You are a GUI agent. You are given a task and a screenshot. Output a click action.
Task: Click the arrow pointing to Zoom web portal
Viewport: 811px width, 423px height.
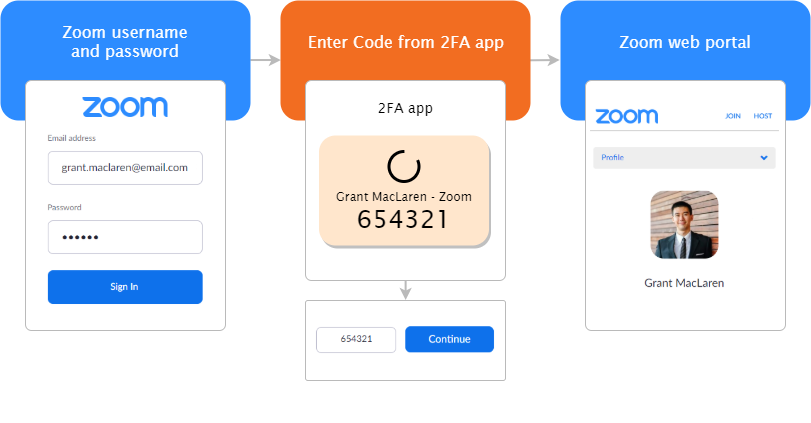click(x=545, y=60)
